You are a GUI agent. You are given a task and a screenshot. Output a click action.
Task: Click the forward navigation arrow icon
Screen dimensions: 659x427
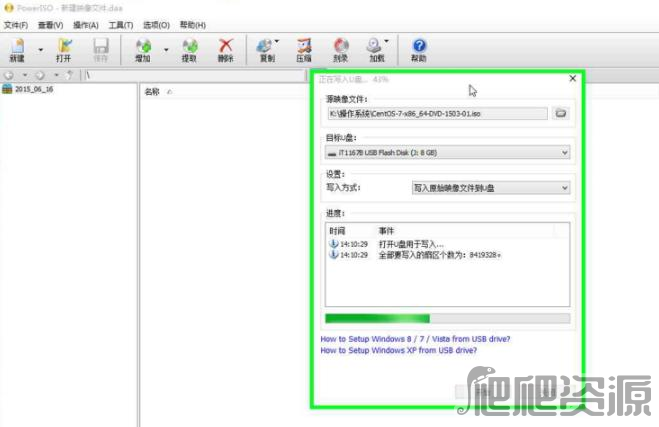tap(40, 75)
